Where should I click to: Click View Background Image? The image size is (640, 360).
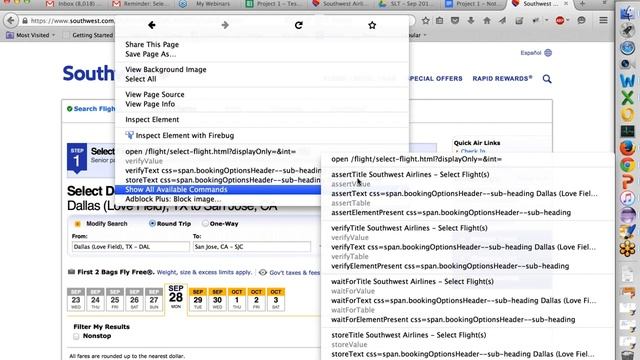(x=166, y=69)
